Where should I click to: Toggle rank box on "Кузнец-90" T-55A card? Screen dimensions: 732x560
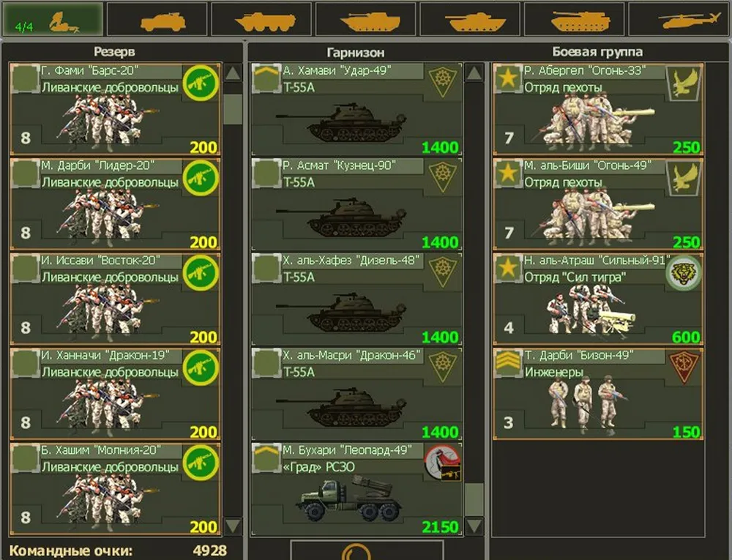point(266,173)
